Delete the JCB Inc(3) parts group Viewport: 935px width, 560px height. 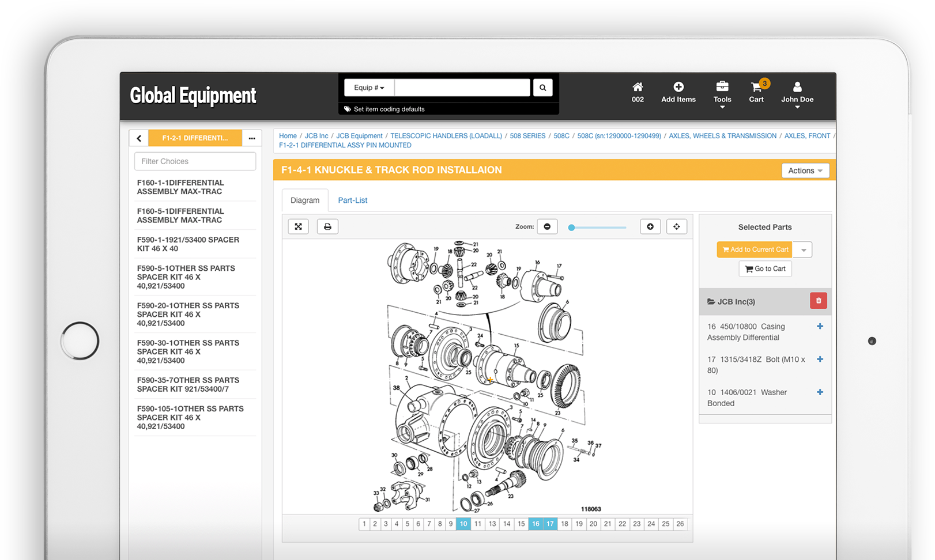pos(819,301)
